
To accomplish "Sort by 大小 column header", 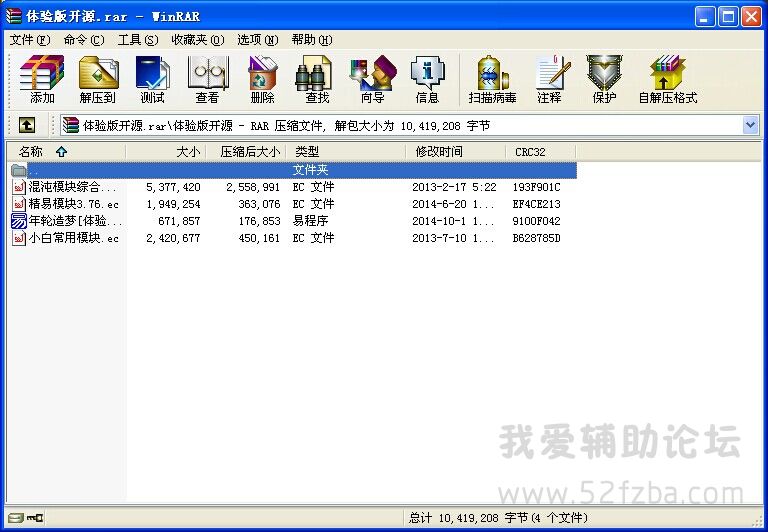I will 166,152.
